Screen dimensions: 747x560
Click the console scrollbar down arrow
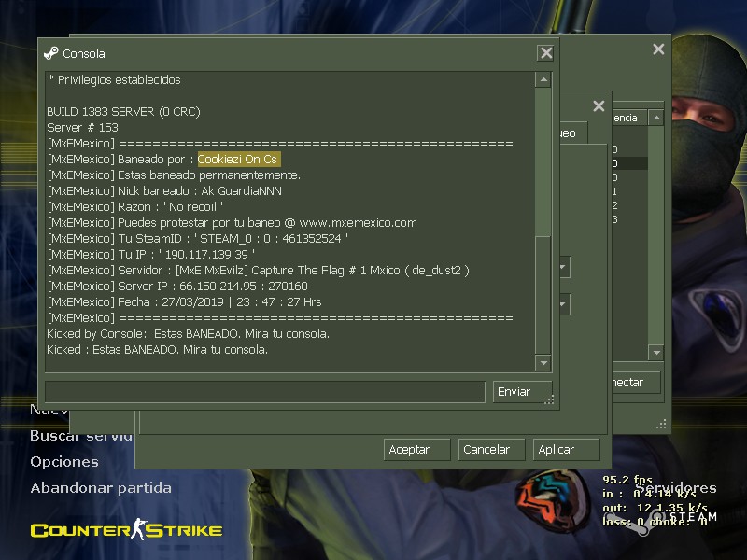tap(543, 363)
